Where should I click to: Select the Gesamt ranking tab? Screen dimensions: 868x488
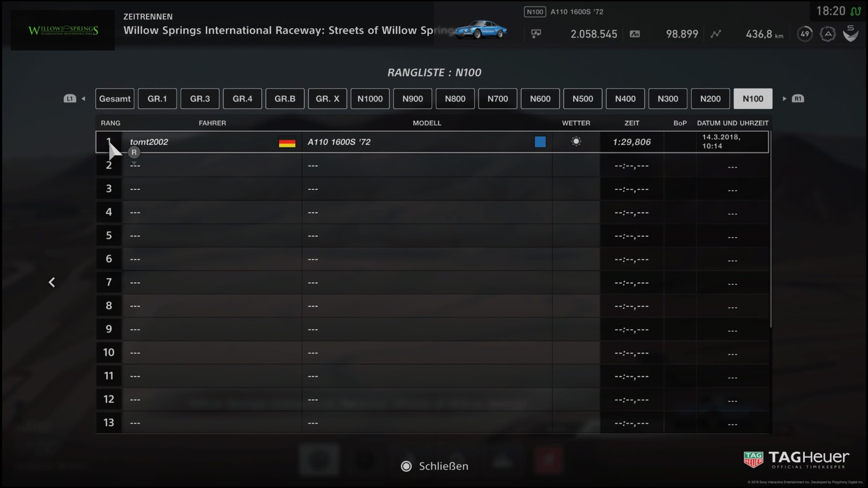click(115, 99)
